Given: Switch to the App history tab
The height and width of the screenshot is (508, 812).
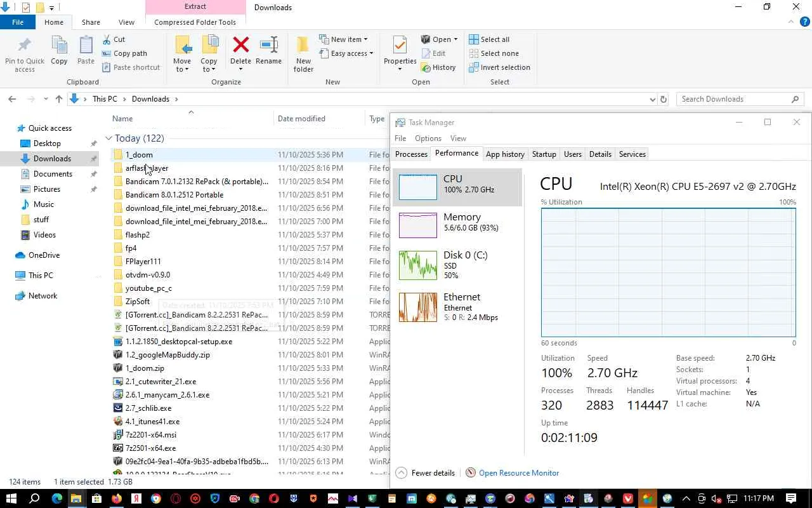Looking at the screenshot, I should pyautogui.click(x=505, y=154).
